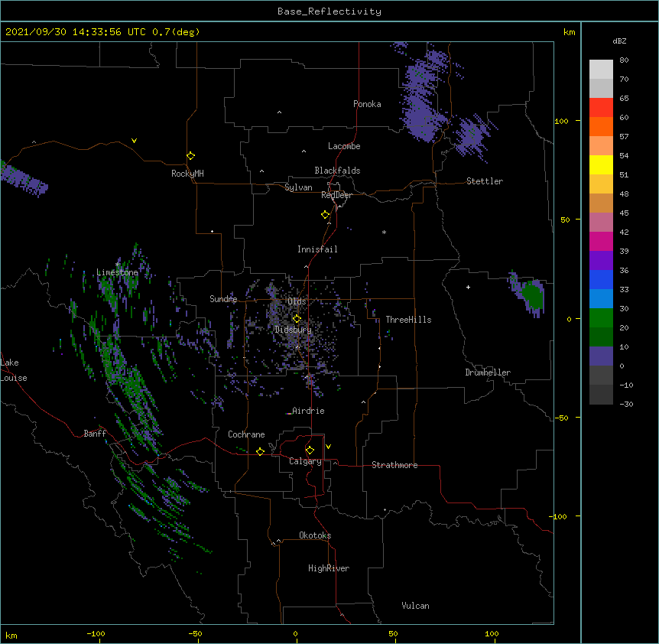This screenshot has width=659, height=644.
Task: Click the km unit label at top right
Action: click(569, 32)
